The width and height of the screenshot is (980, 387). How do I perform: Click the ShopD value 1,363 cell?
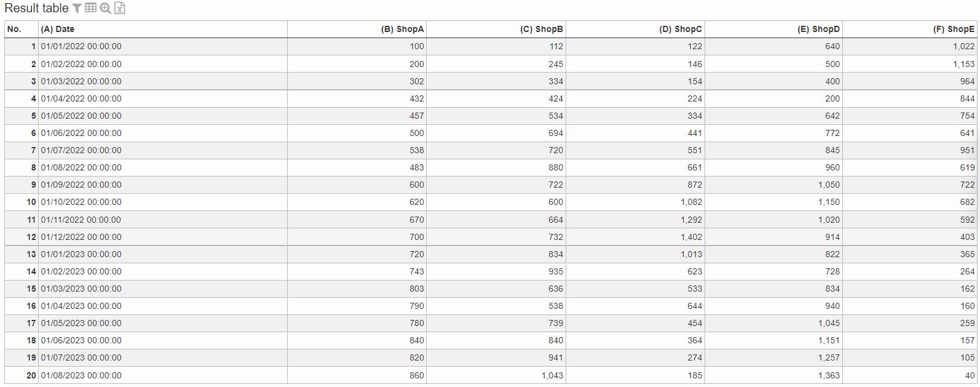[773, 375]
